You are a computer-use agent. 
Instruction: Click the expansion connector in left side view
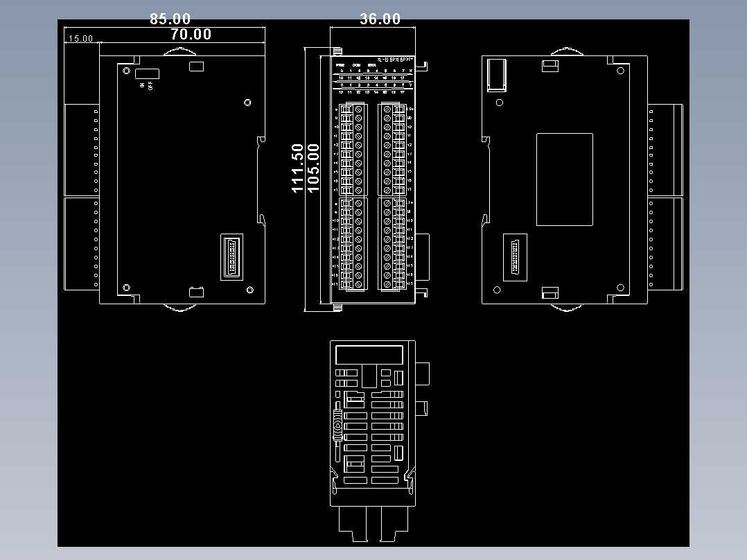(x=232, y=257)
